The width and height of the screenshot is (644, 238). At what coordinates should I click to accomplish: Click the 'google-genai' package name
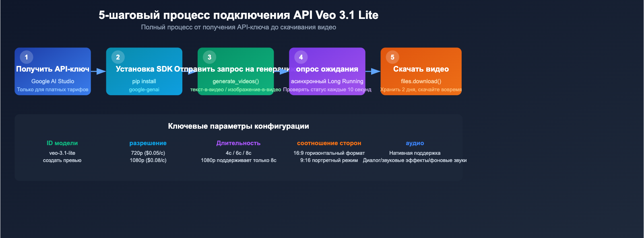[x=144, y=90]
